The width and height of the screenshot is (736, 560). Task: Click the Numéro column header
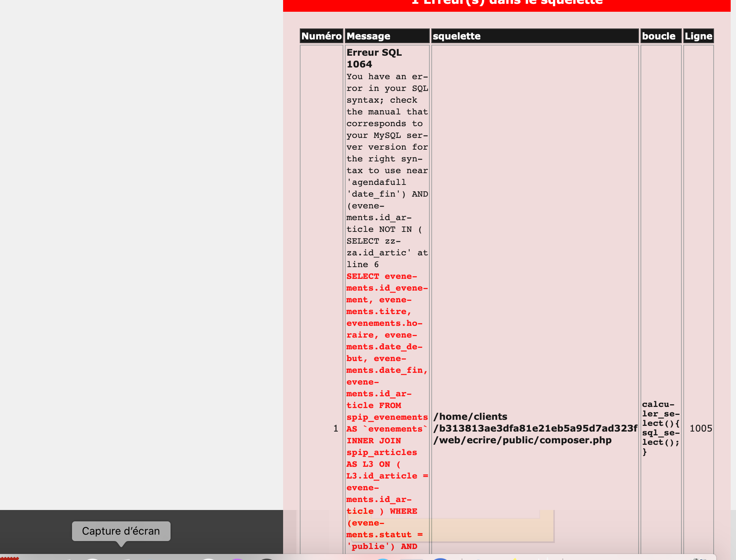point(321,36)
